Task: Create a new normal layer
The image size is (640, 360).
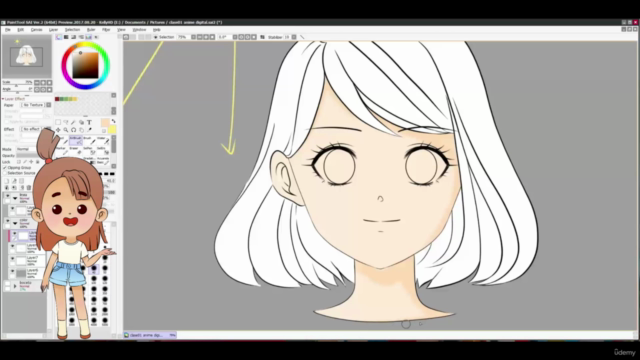Action: click(7, 181)
